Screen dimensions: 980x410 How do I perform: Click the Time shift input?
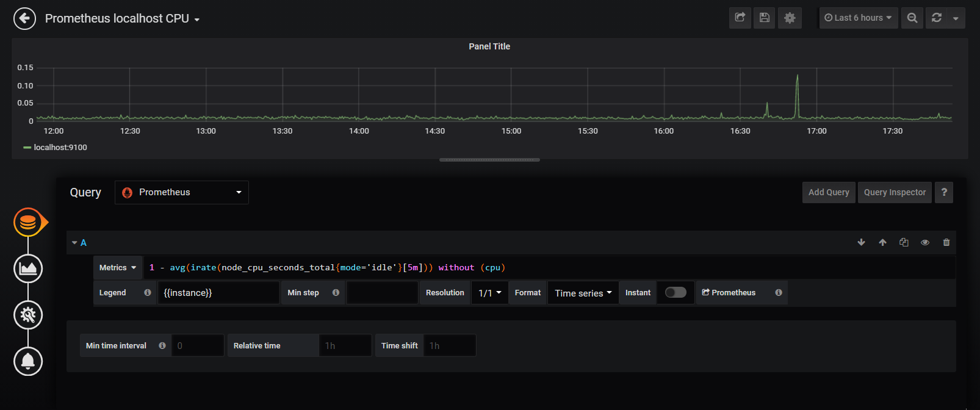449,345
